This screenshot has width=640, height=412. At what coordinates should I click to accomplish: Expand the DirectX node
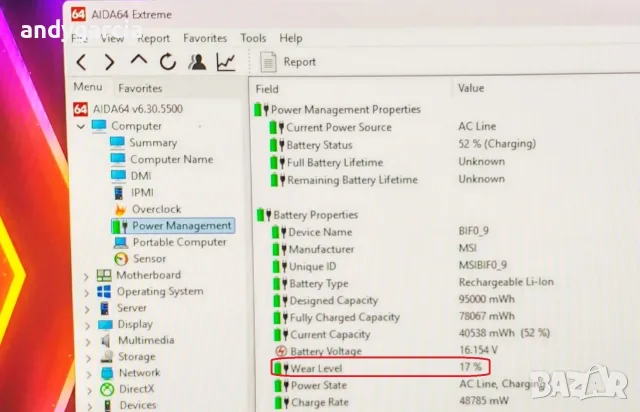(x=89, y=391)
